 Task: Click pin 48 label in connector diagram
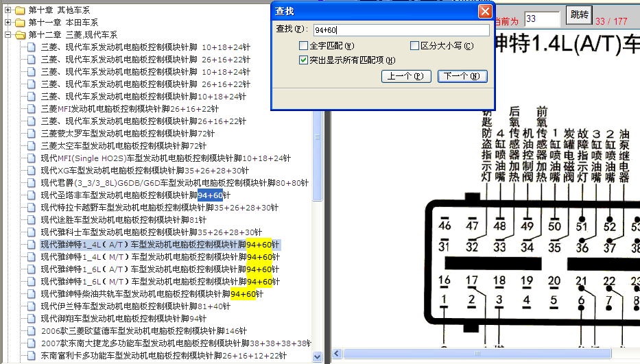[499, 226]
